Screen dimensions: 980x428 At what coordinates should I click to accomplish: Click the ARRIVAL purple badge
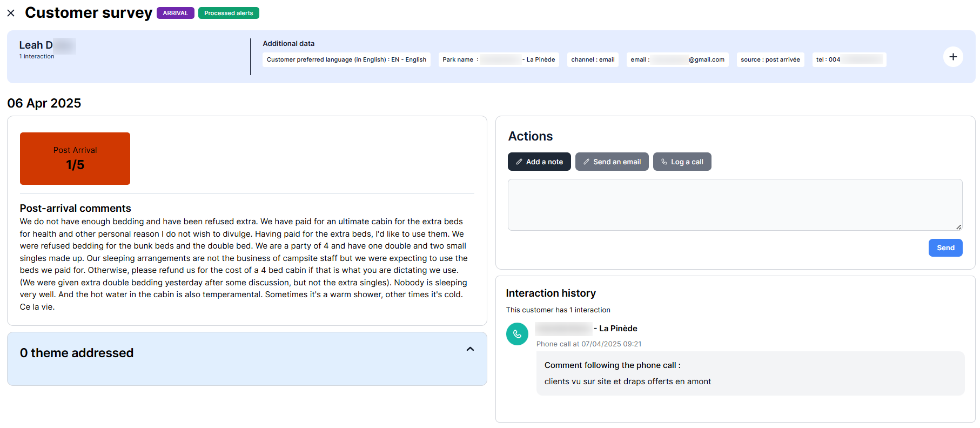[x=175, y=13]
